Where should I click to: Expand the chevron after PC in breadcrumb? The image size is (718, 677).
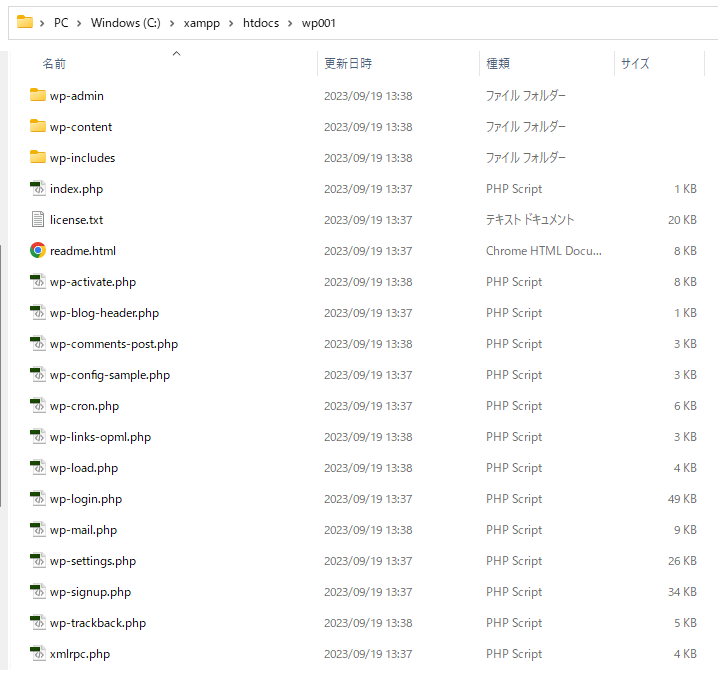(80, 23)
